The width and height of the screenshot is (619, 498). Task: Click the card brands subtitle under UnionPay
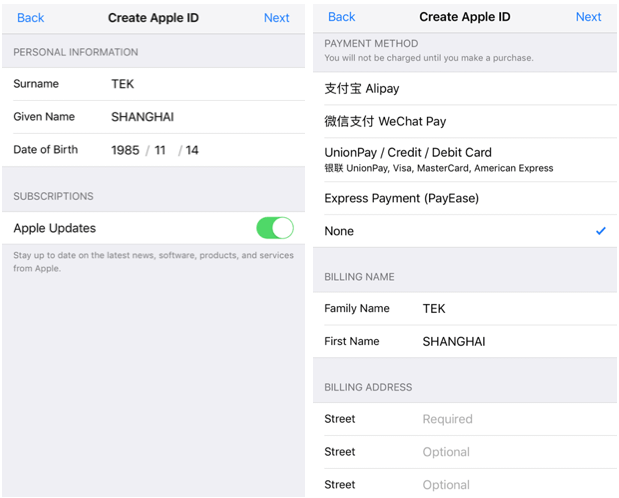coord(439,168)
